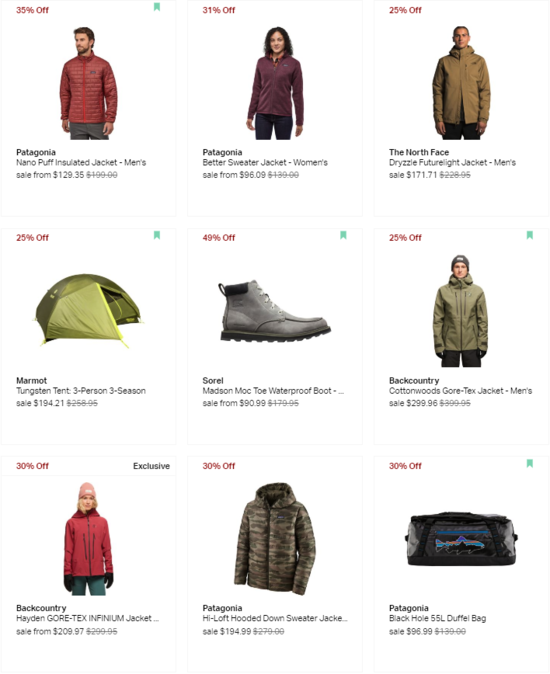Click bookmark icon on Sorel Madson Boot card
The height and width of the screenshot is (674, 550).
[x=343, y=235]
